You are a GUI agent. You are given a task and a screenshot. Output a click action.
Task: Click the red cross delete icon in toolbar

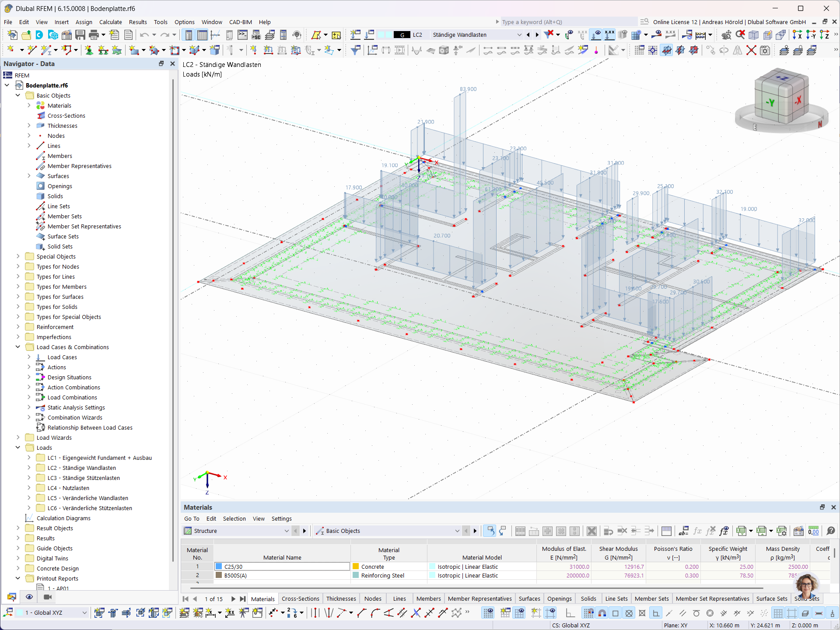751,50
